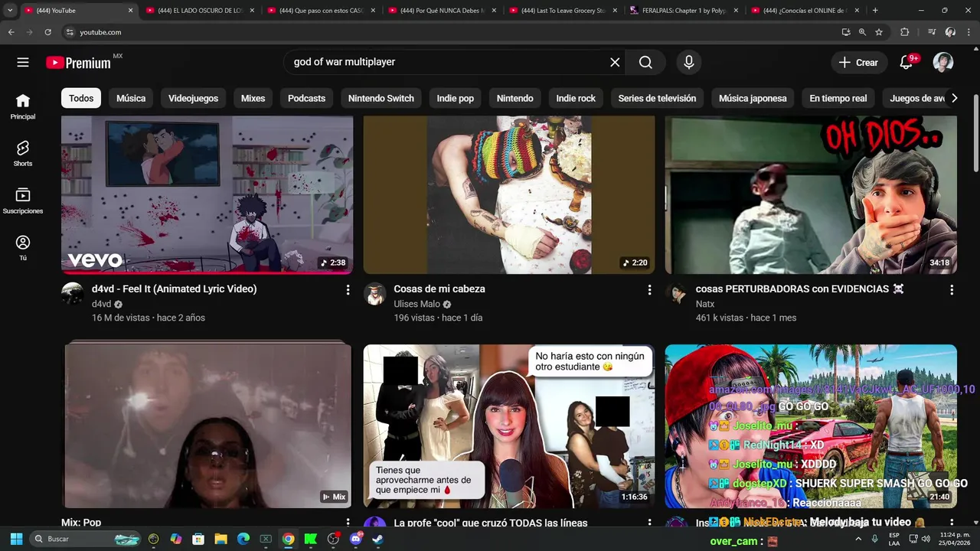Play the OH DIOS thumbnail video

pos(811,195)
